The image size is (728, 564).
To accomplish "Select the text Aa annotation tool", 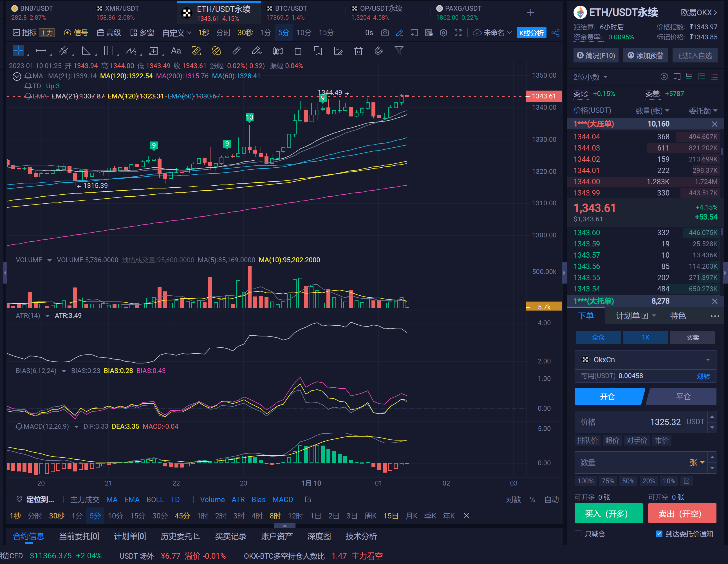I will (176, 51).
